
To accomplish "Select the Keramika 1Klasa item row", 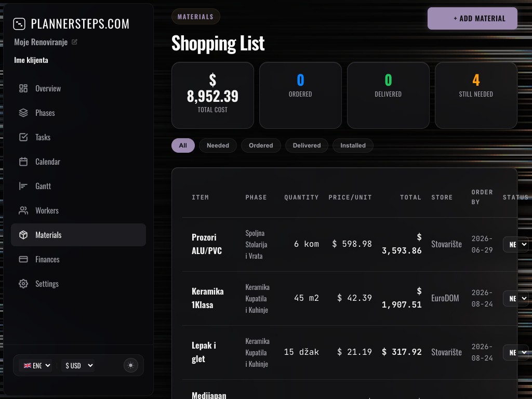I will click(x=208, y=298).
